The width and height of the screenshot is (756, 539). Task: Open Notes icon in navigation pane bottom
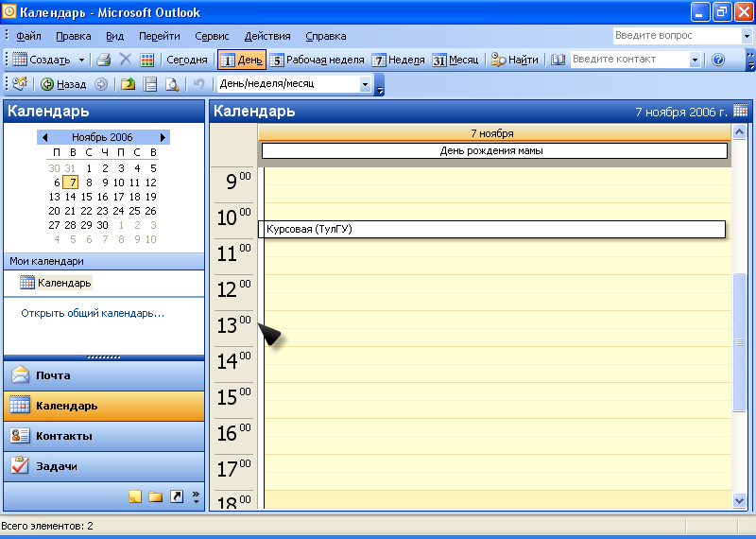(x=135, y=496)
